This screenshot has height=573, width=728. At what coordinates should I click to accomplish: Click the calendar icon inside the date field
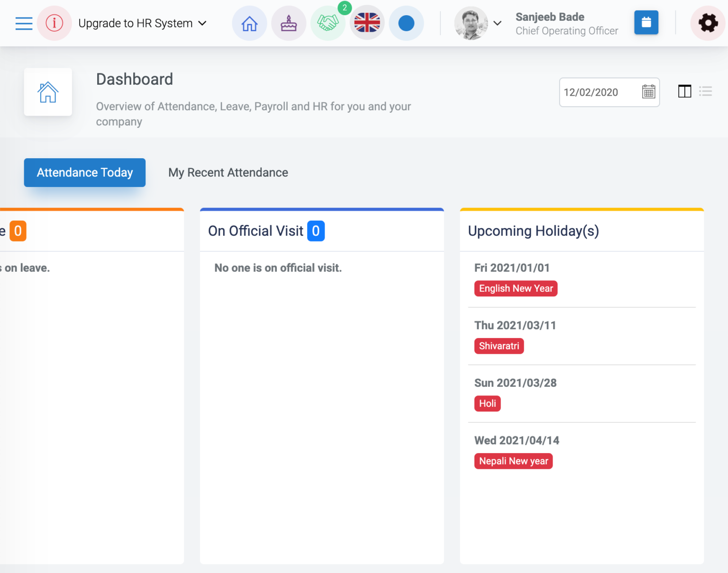pos(648,92)
